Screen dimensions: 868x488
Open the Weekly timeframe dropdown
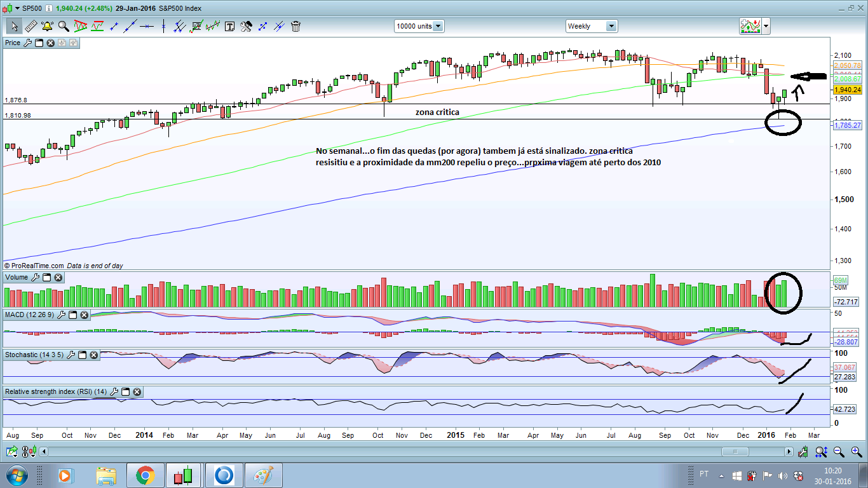pos(592,26)
